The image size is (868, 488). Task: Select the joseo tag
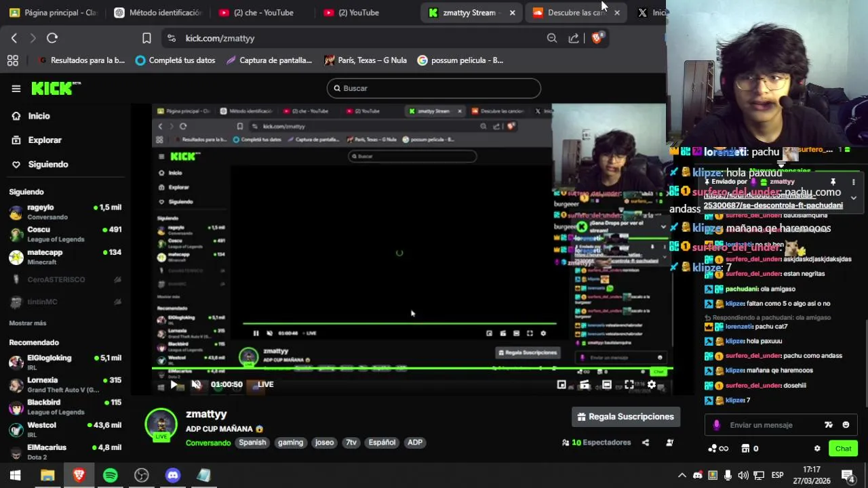pyautogui.click(x=324, y=443)
